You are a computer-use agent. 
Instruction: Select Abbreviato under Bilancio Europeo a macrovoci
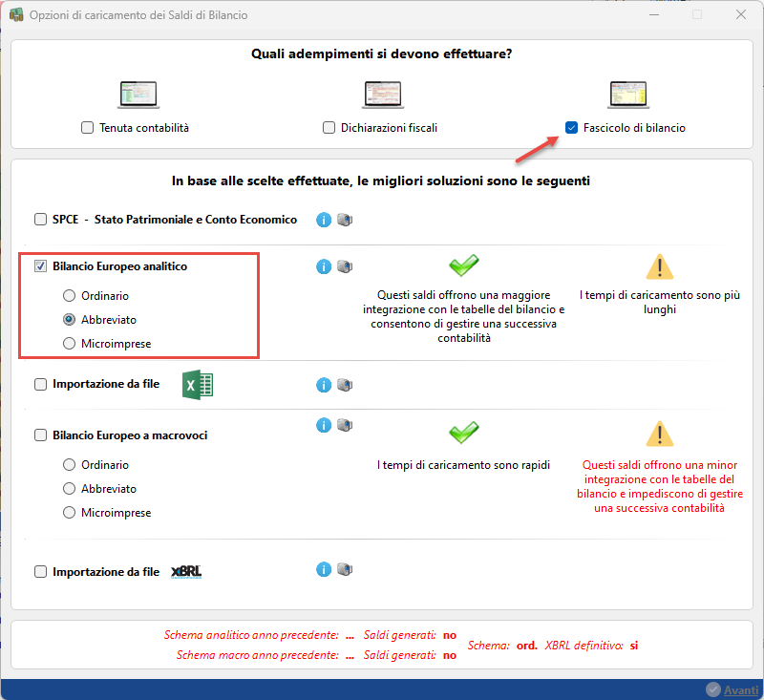pos(69,489)
